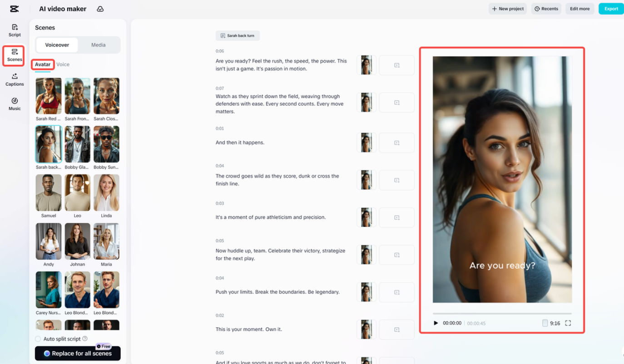The height and width of the screenshot is (364, 624).
Task: Click the Export button
Action: tap(611, 8)
